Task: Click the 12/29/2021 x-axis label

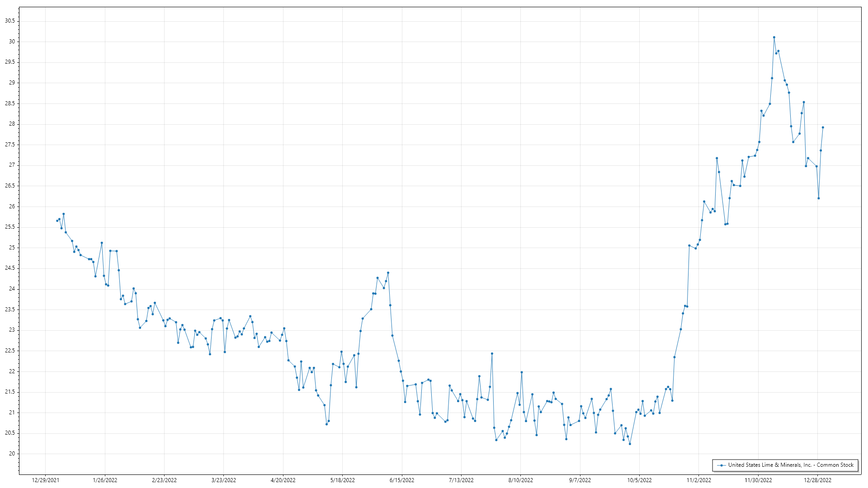Action: click(x=45, y=480)
